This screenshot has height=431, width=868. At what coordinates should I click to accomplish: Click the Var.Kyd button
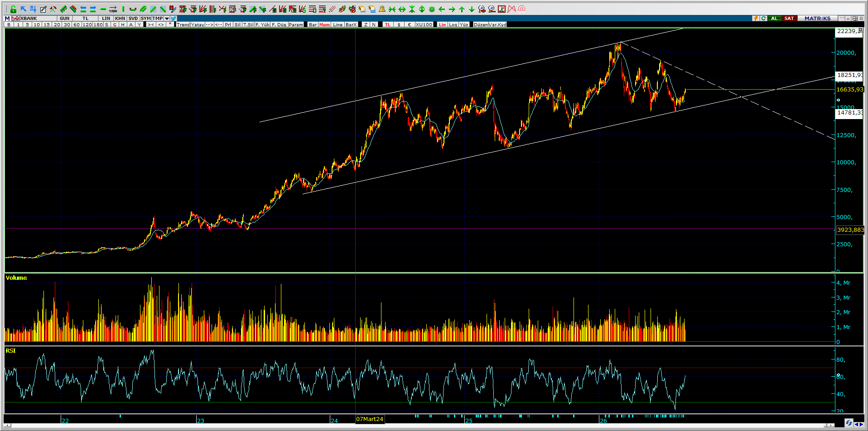(x=497, y=24)
